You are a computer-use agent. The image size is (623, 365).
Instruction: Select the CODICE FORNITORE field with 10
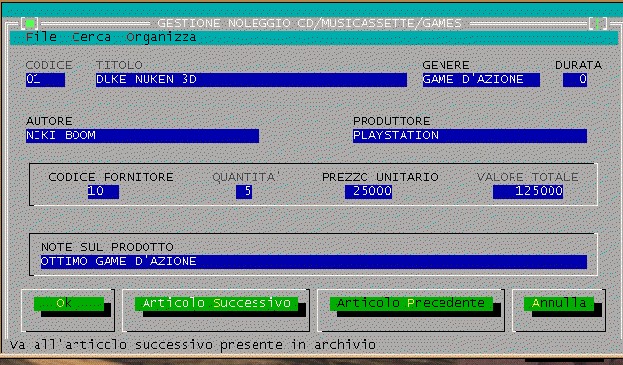103,192
